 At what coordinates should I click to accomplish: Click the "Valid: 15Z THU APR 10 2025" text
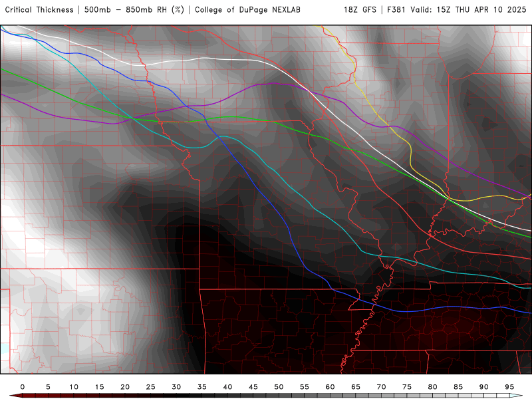click(468, 10)
